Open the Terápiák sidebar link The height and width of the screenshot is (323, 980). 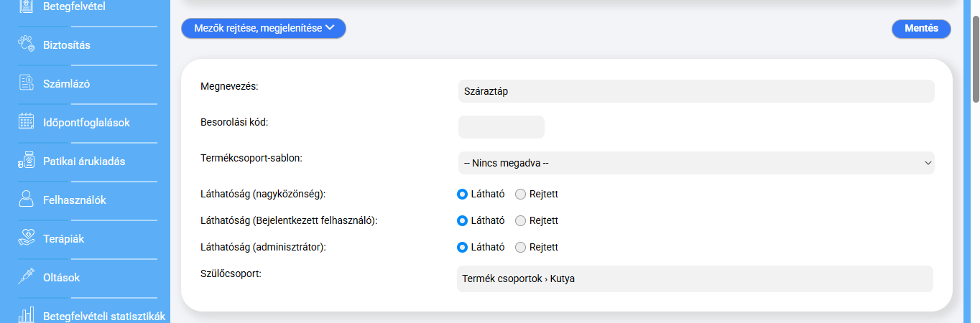63,238
